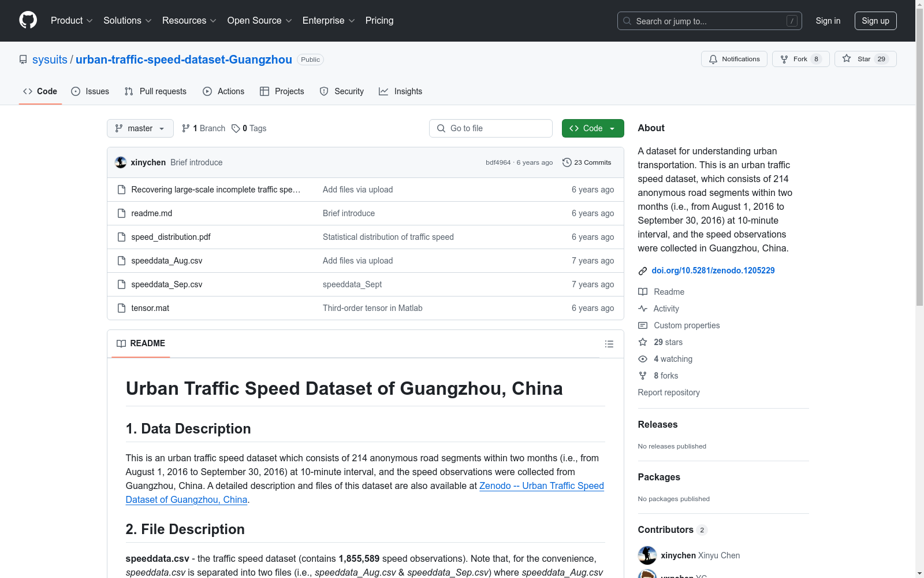Image resolution: width=924 pixels, height=578 pixels.
Task: Click file icon next to speeddata_Aug.csv
Action: coord(121,261)
